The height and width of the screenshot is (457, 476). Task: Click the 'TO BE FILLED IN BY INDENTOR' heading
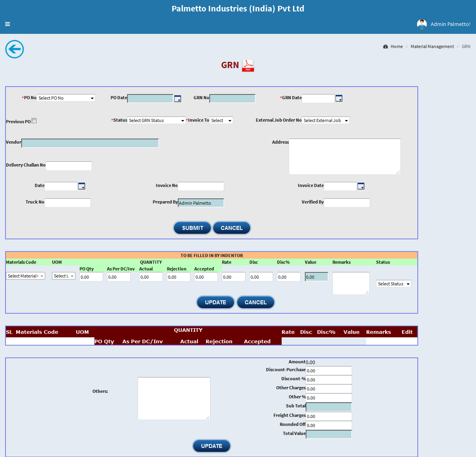(212, 255)
